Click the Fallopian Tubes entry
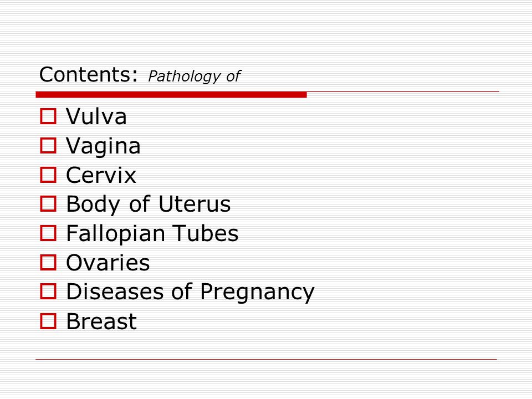The image size is (532, 399). [152, 234]
